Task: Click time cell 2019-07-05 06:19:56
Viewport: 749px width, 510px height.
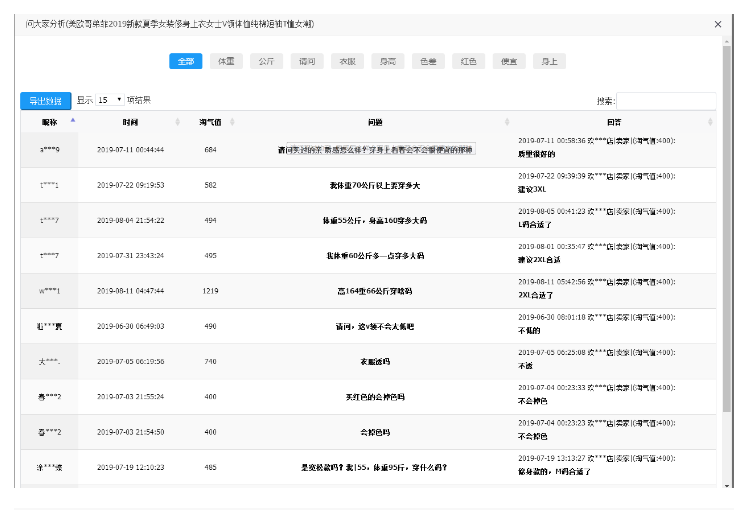Action: click(130, 361)
